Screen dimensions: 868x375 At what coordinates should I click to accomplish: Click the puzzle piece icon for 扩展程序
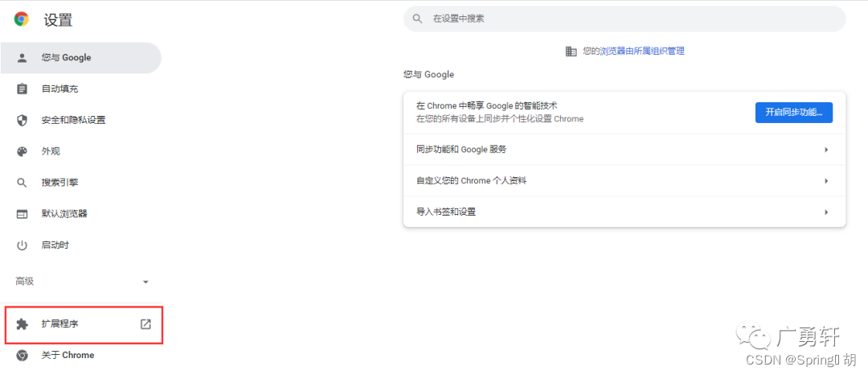click(23, 324)
